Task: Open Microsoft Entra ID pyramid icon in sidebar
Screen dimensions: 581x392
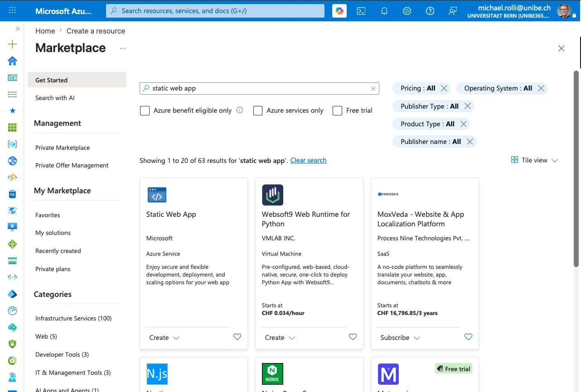Action: tap(12, 294)
